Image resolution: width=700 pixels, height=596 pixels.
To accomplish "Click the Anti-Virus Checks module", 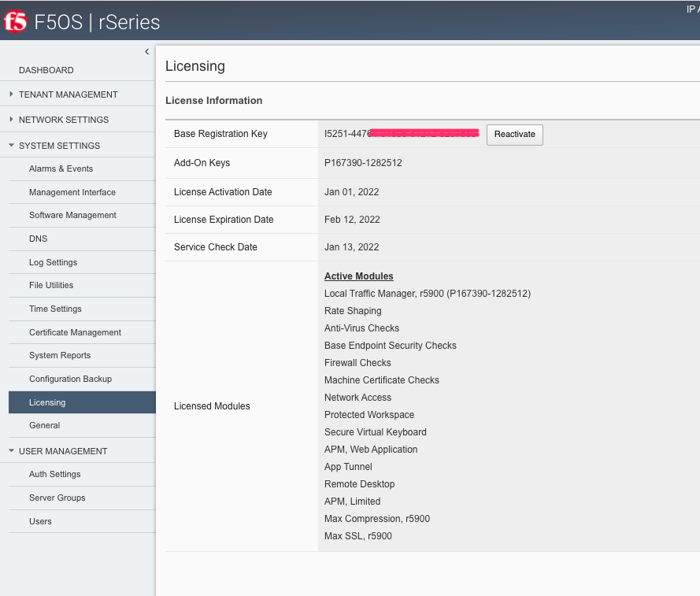I will 361,328.
